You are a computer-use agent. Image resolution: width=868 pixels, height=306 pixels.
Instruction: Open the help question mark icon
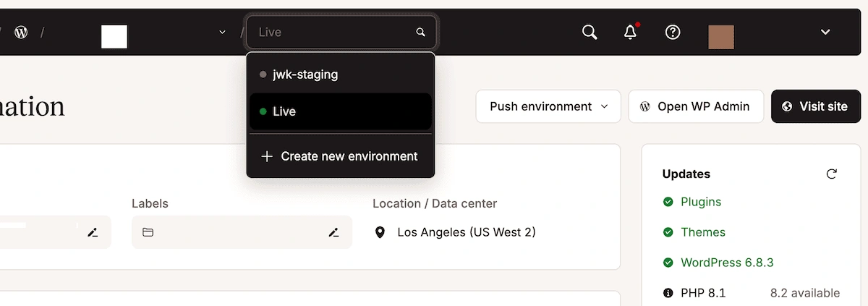click(673, 33)
